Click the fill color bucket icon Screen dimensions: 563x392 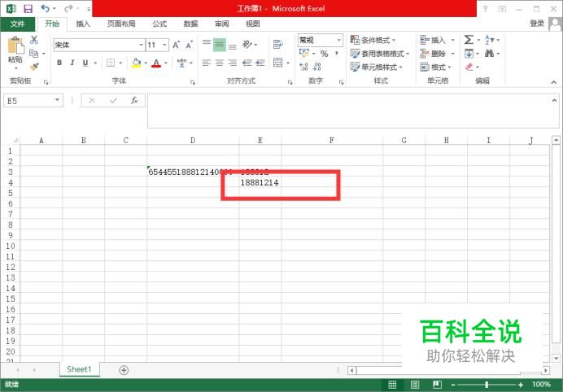[136, 63]
